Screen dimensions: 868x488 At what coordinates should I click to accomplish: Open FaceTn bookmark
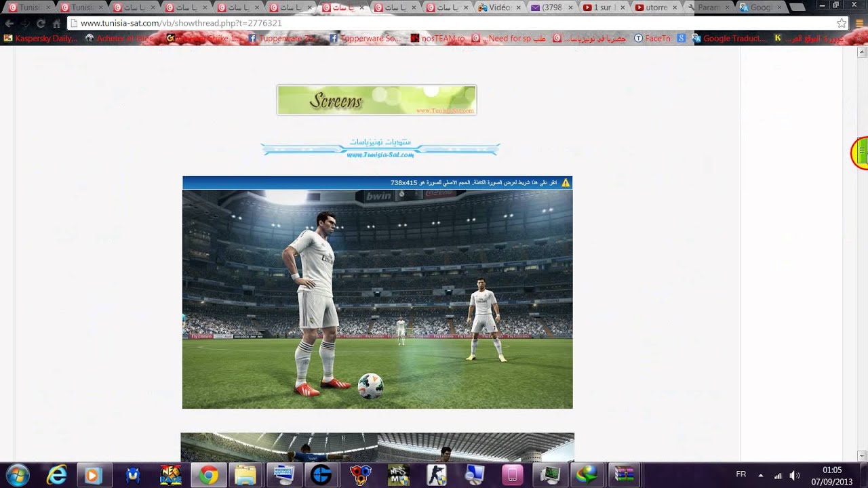(652, 39)
